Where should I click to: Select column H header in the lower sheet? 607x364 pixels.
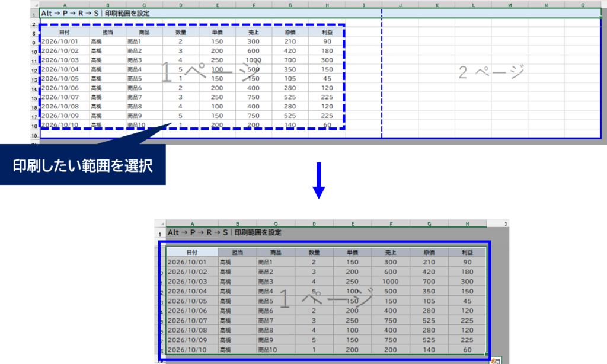[467, 223]
